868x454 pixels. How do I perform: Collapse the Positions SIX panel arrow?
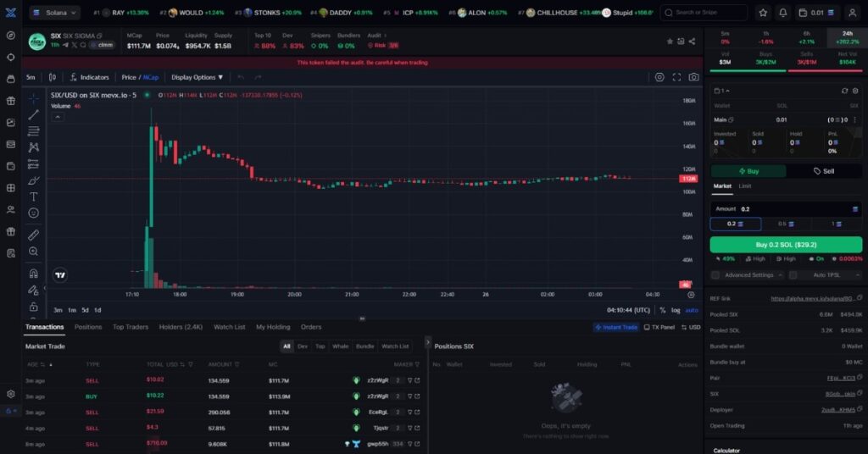tap(427, 343)
